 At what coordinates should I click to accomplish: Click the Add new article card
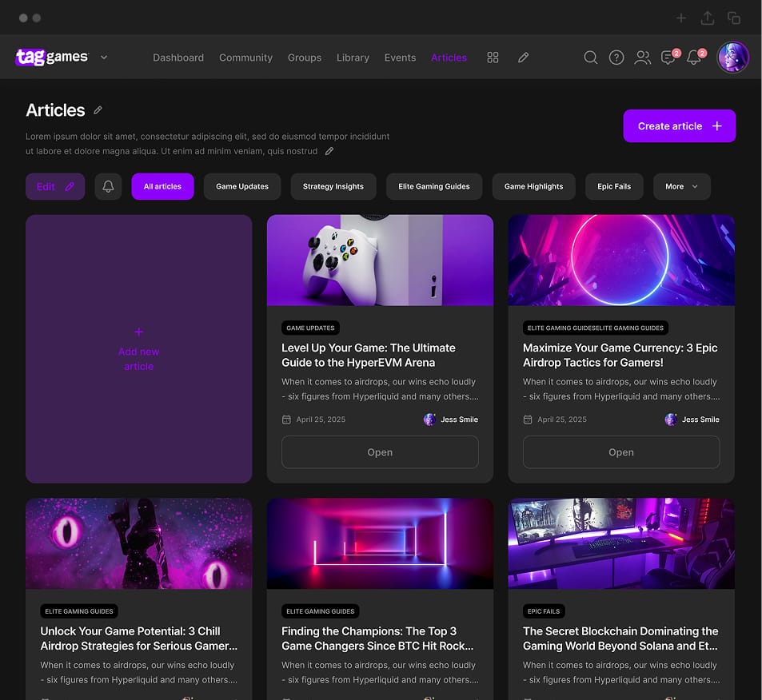click(x=138, y=349)
